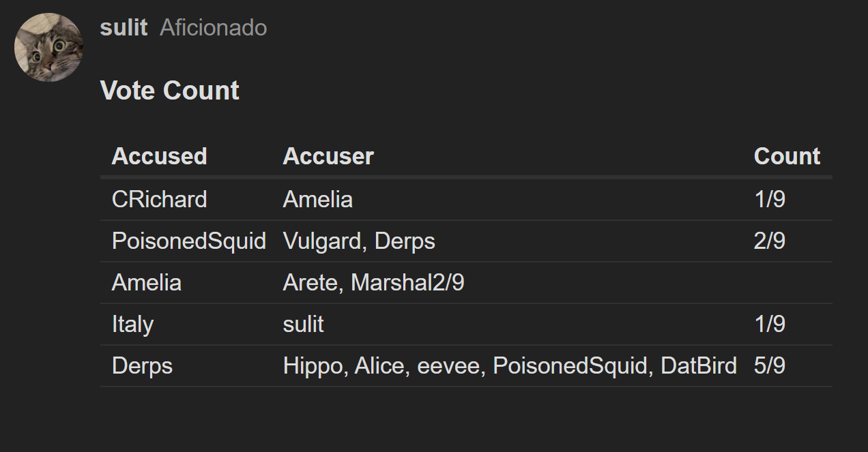868x452 pixels.
Task: Click the Aficionado rank label
Action: 213,27
